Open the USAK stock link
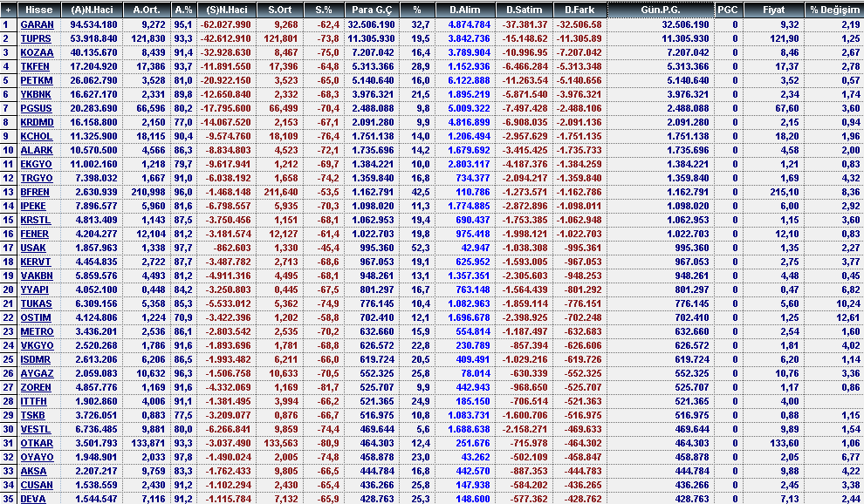Image resolution: width=864 pixels, height=504 pixels. click(33, 248)
